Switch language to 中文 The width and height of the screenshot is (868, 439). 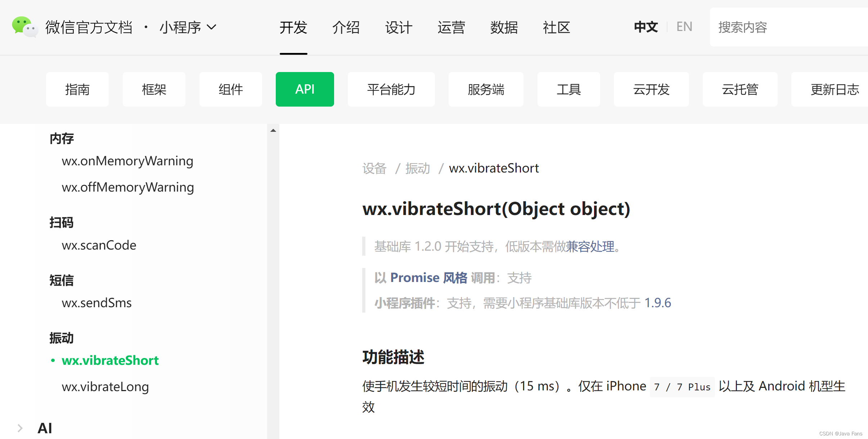point(646,27)
